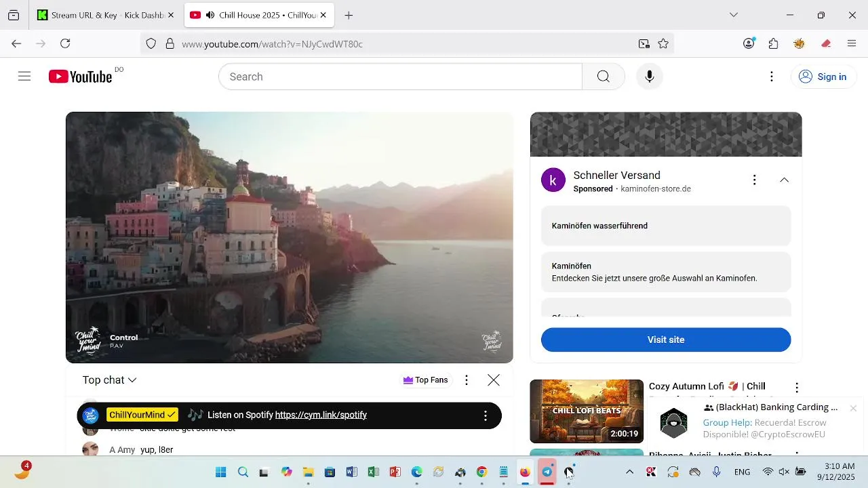Bookmark this page with the star icon
This screenshot has height=488, width=868.
click(663, 43)
